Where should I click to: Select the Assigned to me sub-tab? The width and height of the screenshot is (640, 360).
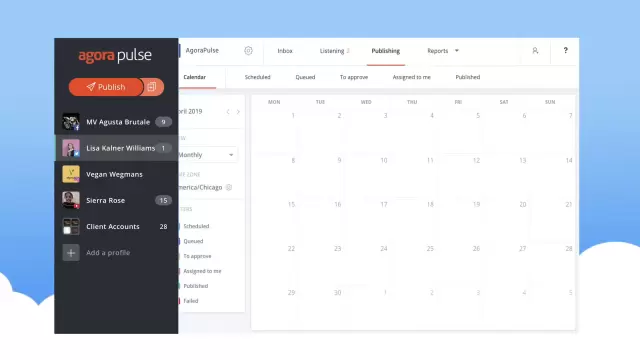pyautogui.click(x=411, y=77)
